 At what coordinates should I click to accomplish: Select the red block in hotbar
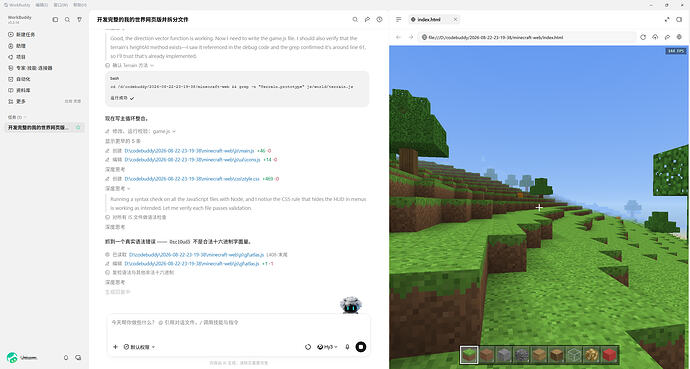point(609,354)
